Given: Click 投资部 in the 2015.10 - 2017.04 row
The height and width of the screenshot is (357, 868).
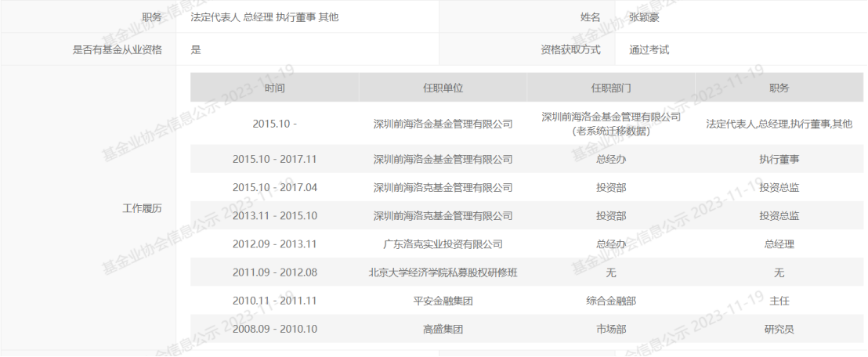Looking at the screenshot, I should [x=611, y=188].
